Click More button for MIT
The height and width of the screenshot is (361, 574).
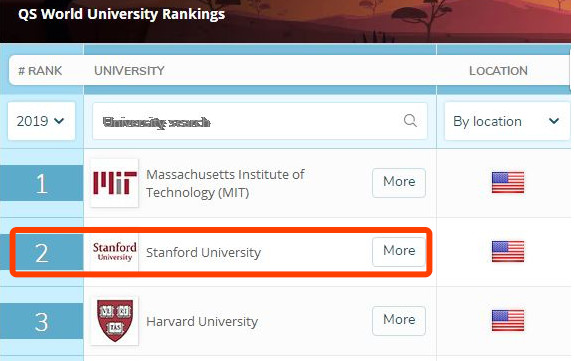point(399,183)
